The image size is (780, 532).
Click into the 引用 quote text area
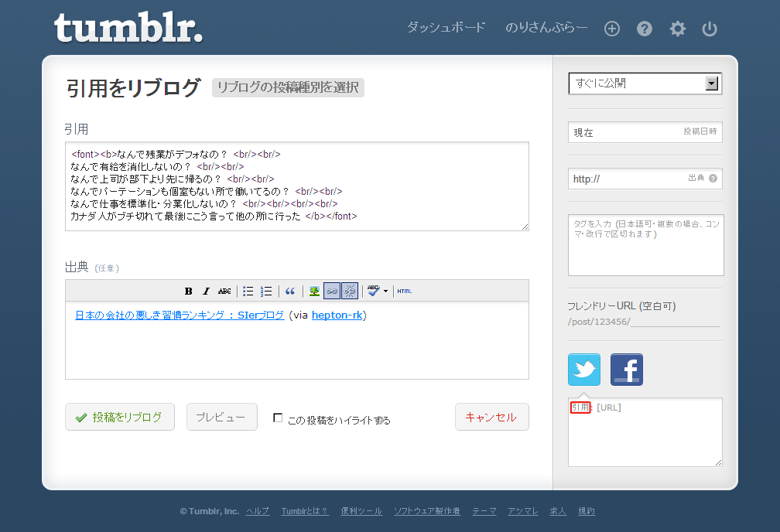[x=297, y=186]
